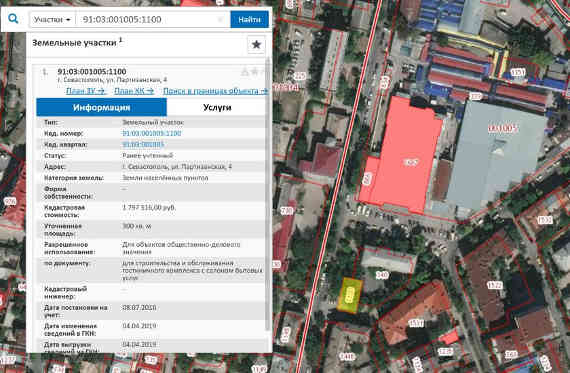Switch to the Информация tab
570x373 pixels.
(x=101, y=107)
